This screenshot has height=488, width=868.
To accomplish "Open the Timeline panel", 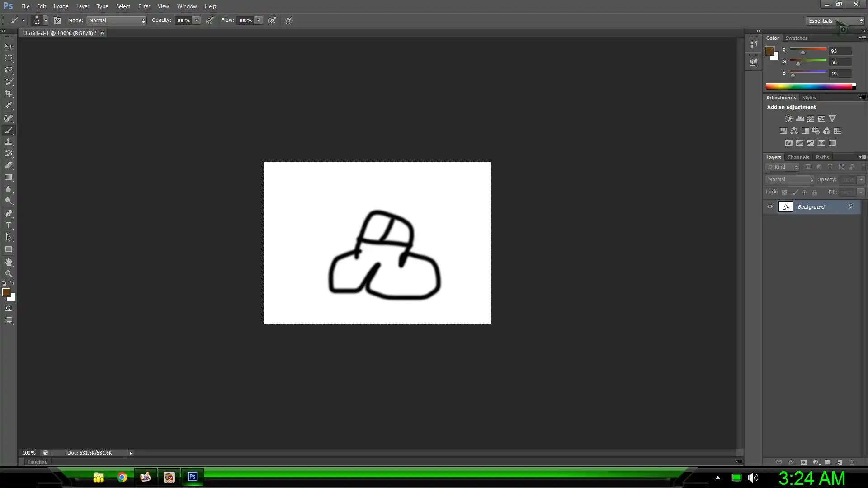I will pos(37,462).
